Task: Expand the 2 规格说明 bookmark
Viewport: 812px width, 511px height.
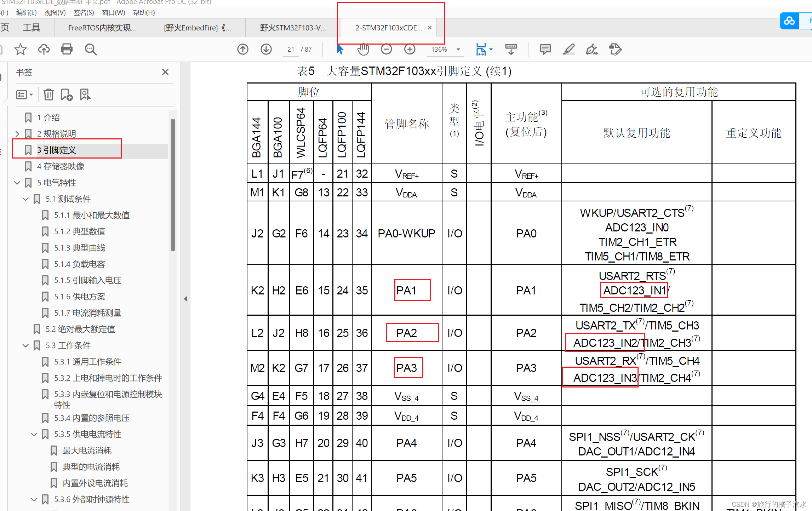Action: click(x=17, y=134)
